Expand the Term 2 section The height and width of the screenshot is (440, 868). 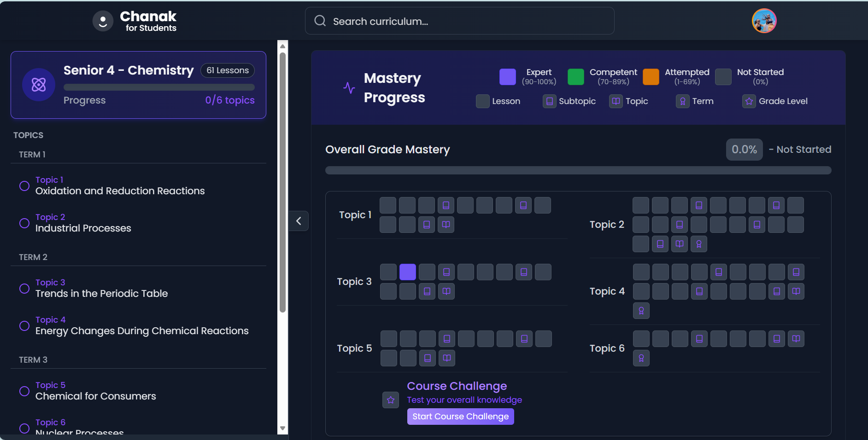(x=33, y=257)
